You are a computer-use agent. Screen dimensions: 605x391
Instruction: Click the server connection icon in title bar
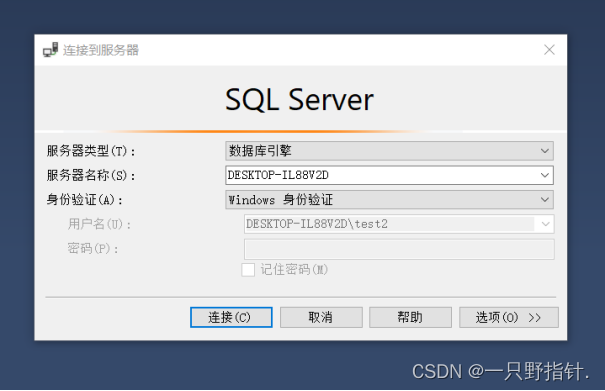pos(51,50)
